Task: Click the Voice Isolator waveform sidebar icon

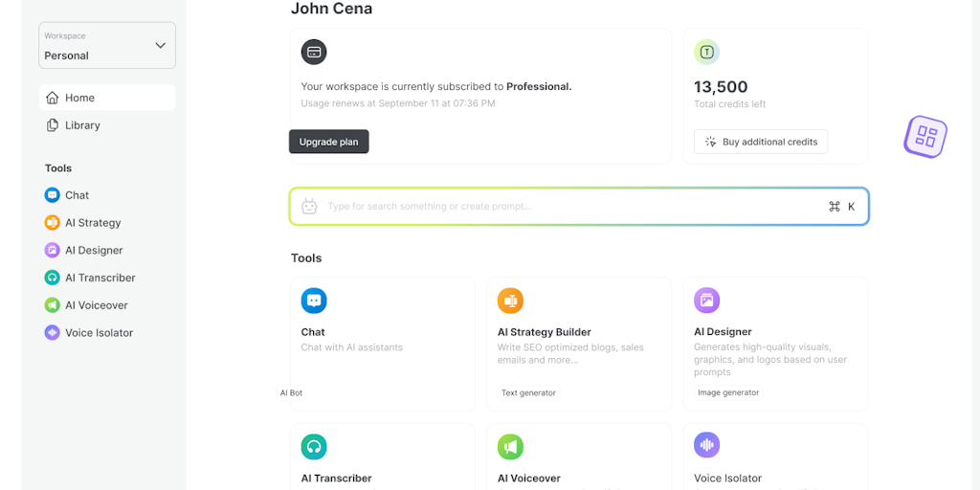Action: coord(52,332)
